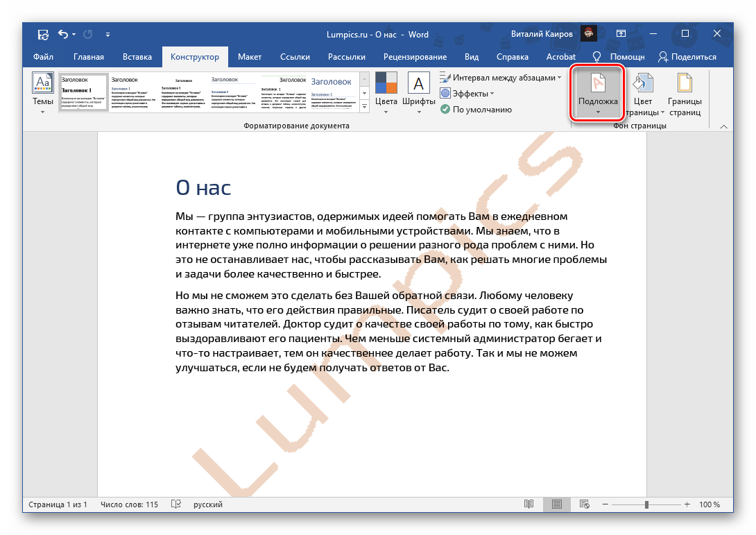Choose the blue Заголовок style set
Image resolution: width=756 pixels, height=535 pixels.
(333, 92)
